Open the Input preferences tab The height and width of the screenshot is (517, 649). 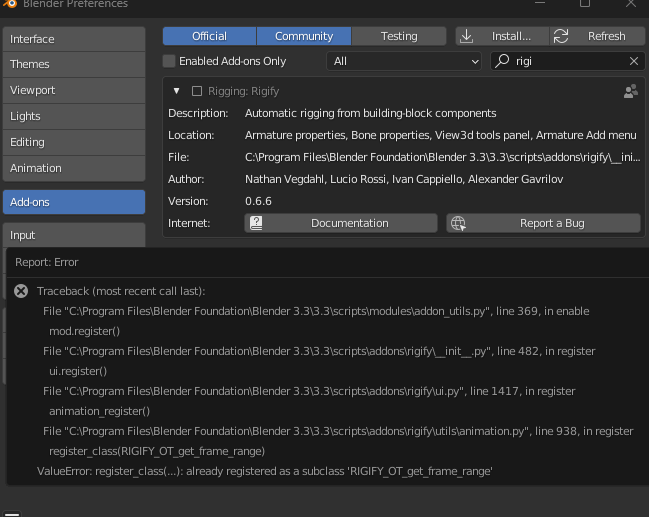click(x=74, y=235)
